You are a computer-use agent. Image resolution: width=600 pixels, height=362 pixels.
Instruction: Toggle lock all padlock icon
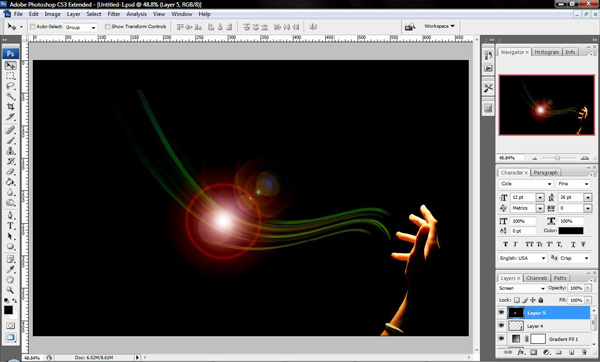click(x=541, y=300)
